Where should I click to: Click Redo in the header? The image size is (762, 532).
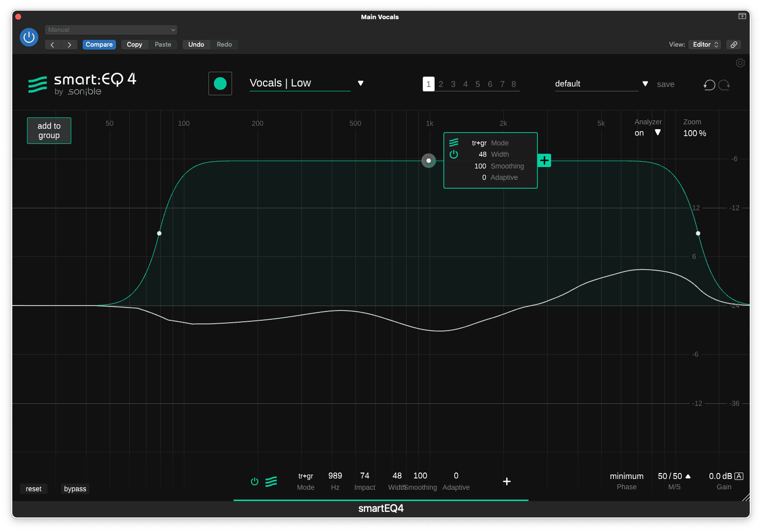(224, 45)
